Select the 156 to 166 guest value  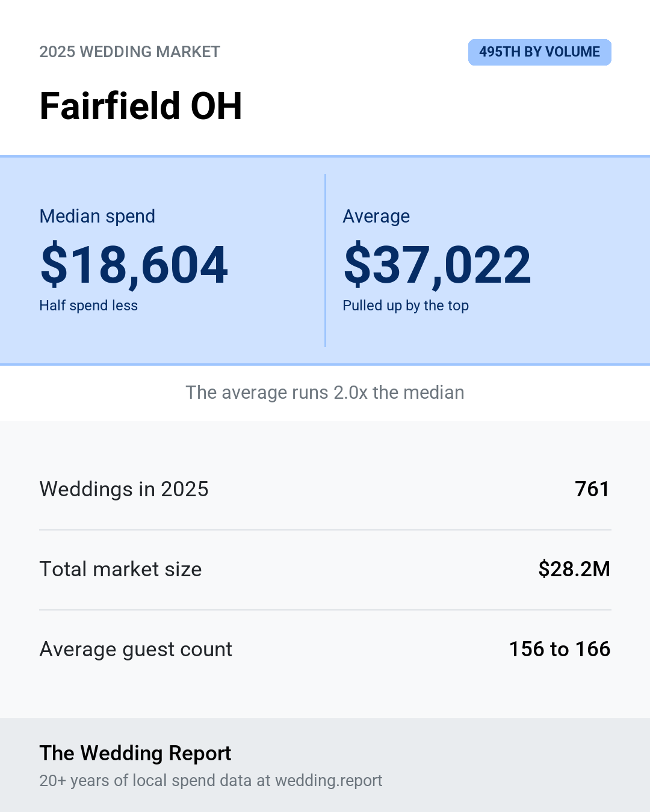click(560, 649)
